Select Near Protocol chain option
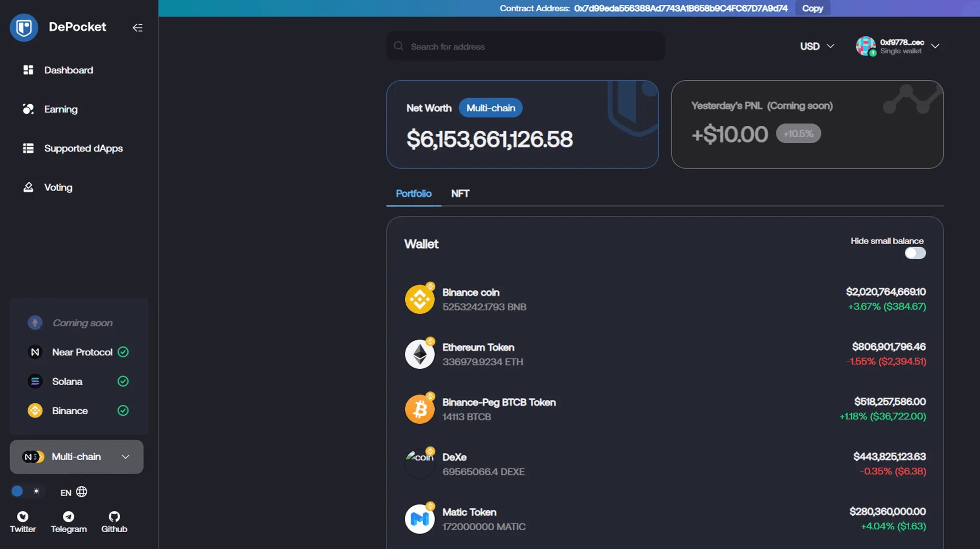980x549 pixels. point(82,352)
